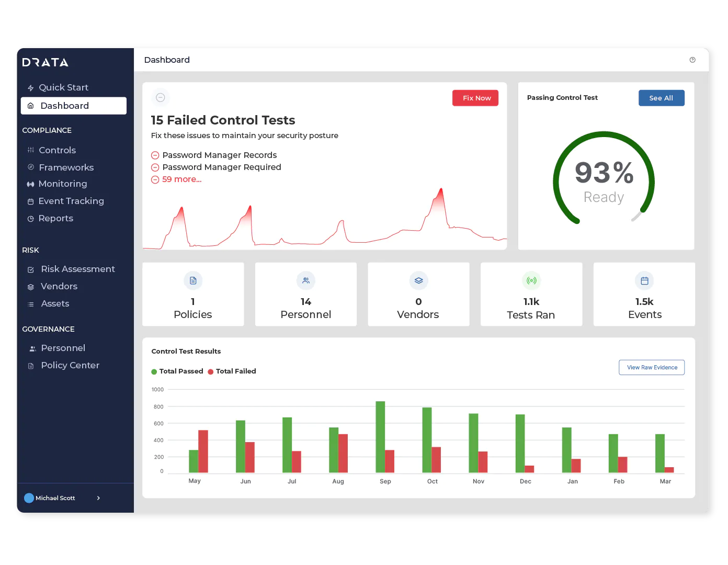728x565 pixels.
Task: Click the Michael Scott avatar circle
Action: (29, 498)
